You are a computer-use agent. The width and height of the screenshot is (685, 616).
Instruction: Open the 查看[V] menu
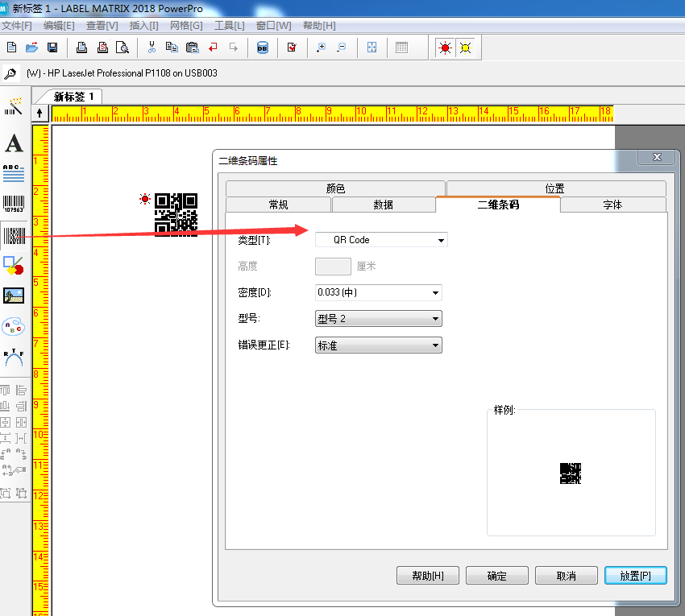102,26
